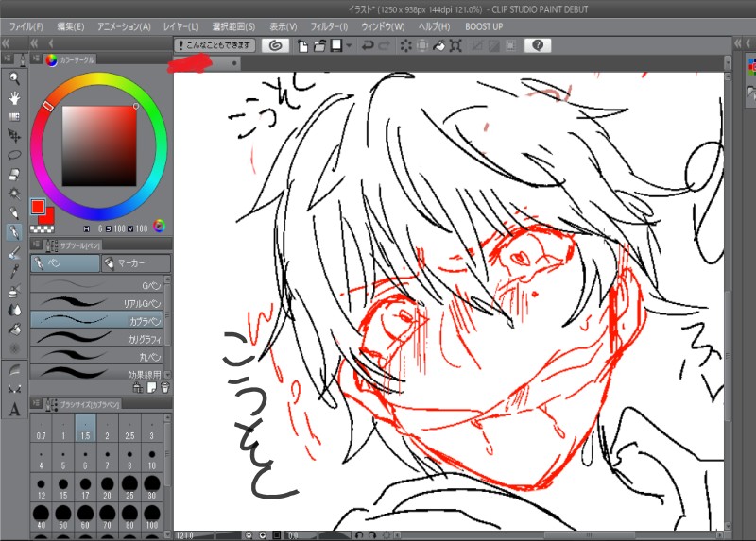
Task: Click the Scale/Rotate transform icon
Action: pyautogui.click(x=455, y=45)
